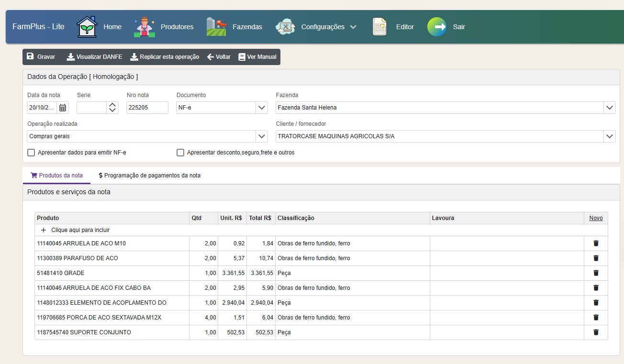Image resolution: width=624 pixels, height=364 pixels.
Task: Open Fazendas farm icon
Action: point(216,27)
